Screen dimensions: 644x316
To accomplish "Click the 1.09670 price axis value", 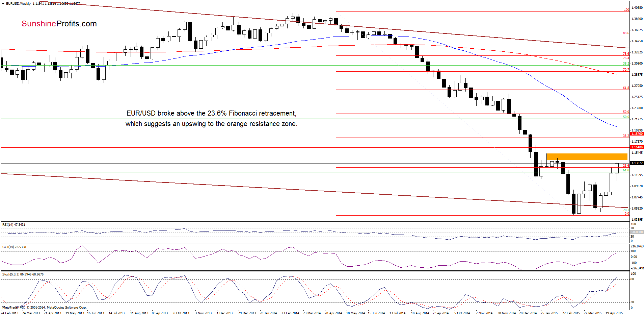I will [x=637, y=186].
